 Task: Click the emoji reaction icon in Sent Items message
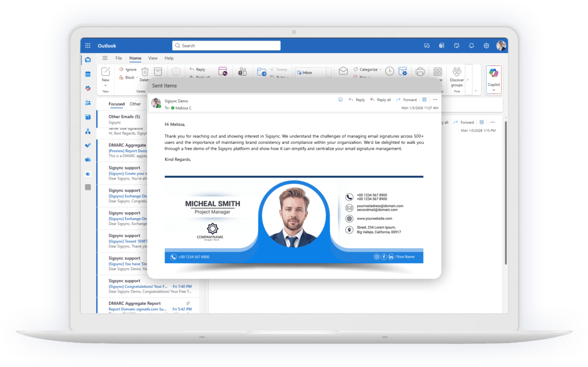pos(340,100)
